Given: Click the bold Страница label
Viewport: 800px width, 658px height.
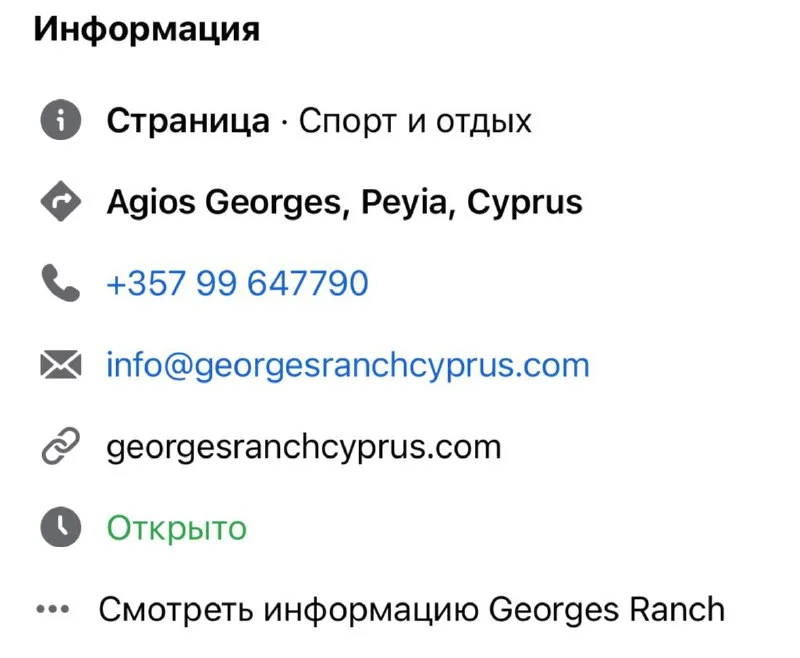Looking at the screenshot, I should [188, 122].
